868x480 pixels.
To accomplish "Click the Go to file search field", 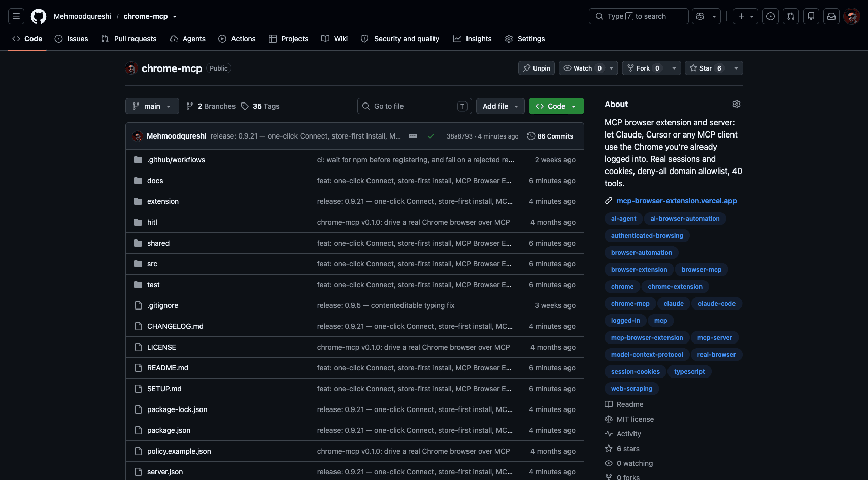I will coord(415,106).
